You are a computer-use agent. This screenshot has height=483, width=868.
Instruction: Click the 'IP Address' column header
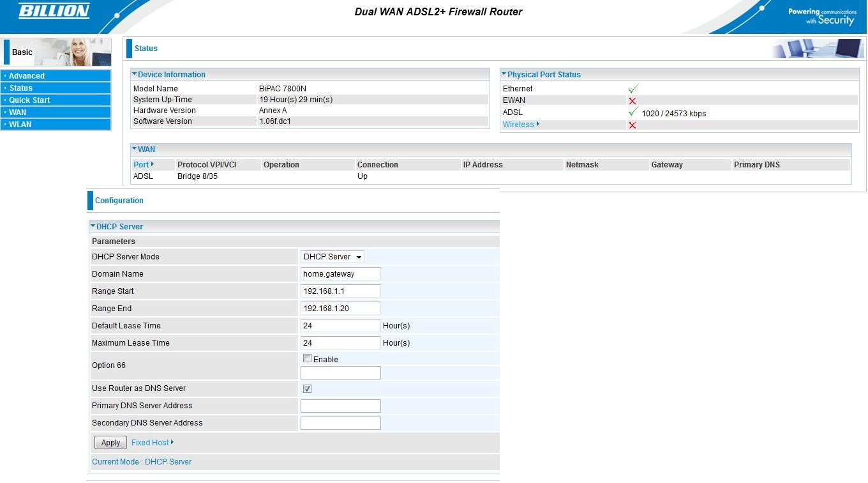(x=483, y=165)
